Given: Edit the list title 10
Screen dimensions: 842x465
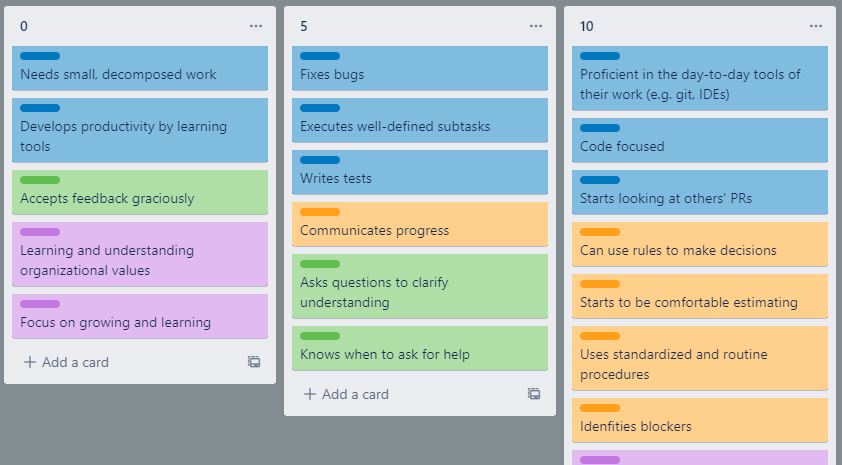Looking at the screenshot, I should pos(587,26).
